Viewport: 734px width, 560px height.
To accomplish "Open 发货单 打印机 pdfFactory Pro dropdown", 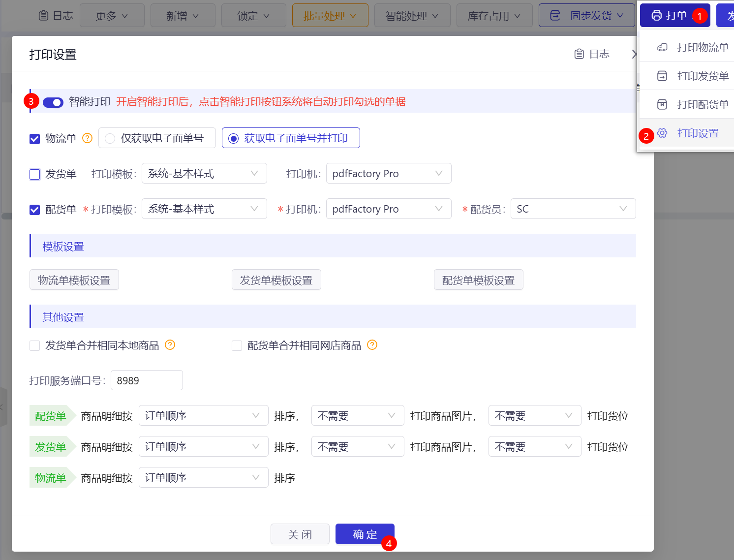I will 389,173.
